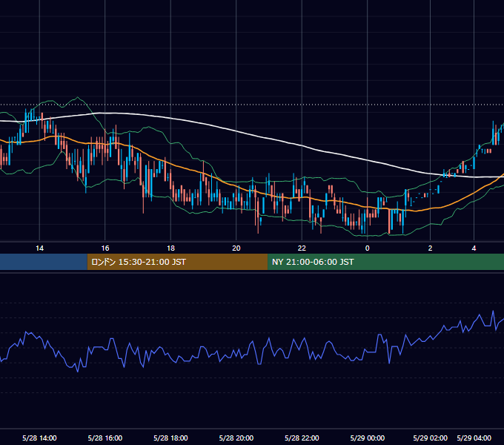Click the hour label 16 on price chart axis
This screenshot has height=445, width=504.
(x=105, y=248)
